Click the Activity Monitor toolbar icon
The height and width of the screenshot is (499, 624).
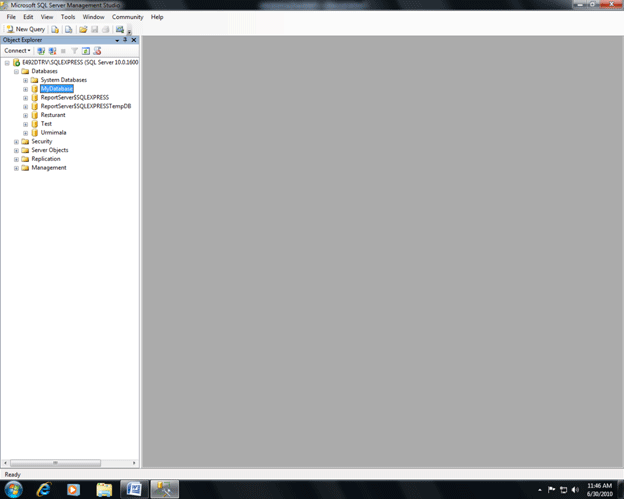click(119, 29)
